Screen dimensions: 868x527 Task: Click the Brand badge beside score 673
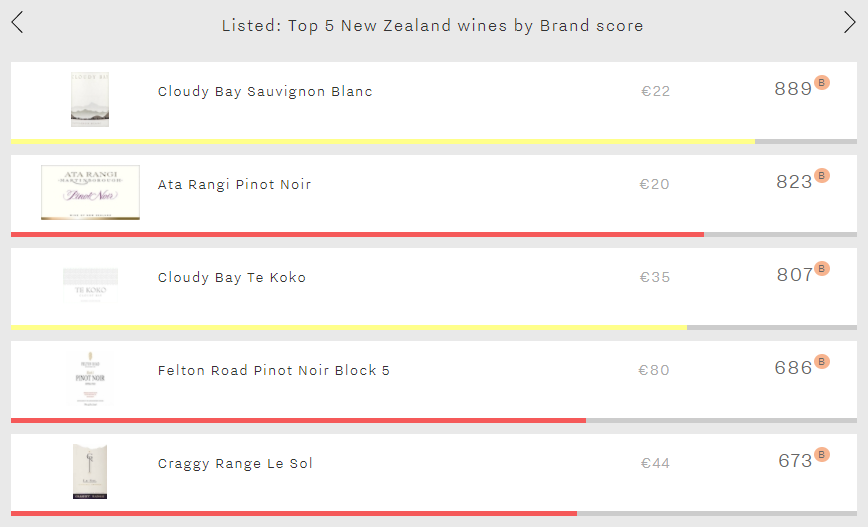(x=822, y=454)
